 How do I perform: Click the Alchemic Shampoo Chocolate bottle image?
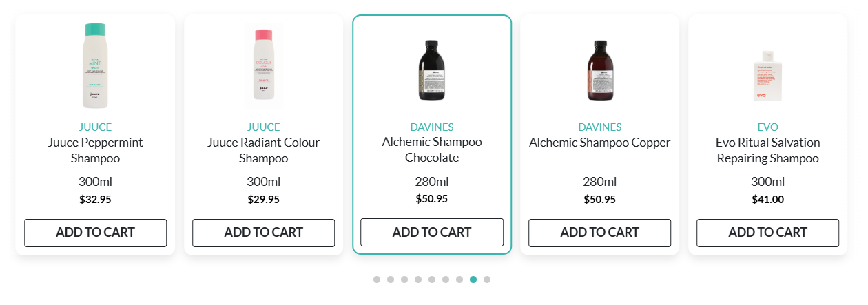click(x=432, y=71)
